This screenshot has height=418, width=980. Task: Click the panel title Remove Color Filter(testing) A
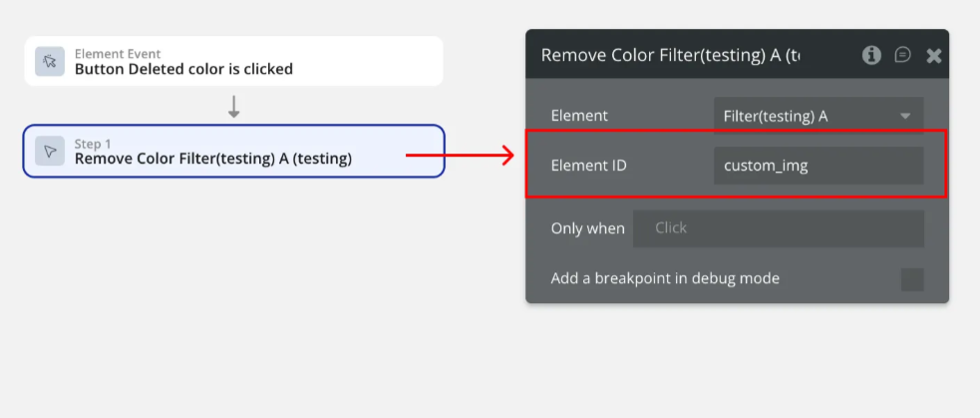670,55
